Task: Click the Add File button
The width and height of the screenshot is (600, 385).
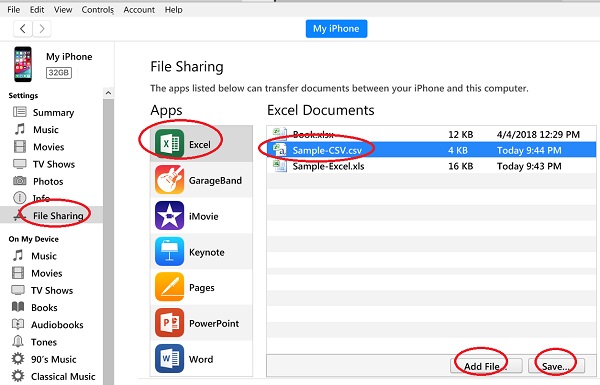Action: click(486, 366)
